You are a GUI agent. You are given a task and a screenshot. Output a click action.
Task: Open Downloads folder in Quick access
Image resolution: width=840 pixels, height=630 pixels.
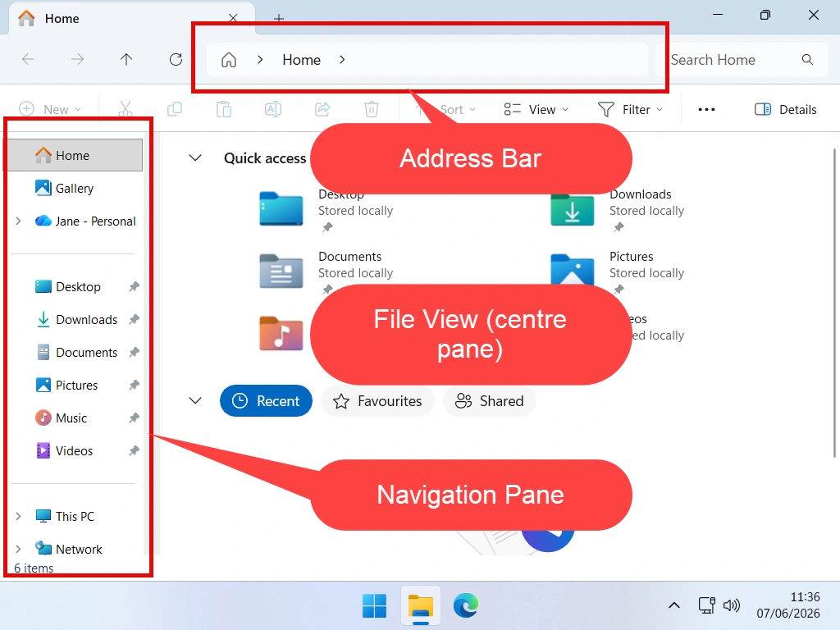(572, 209)
